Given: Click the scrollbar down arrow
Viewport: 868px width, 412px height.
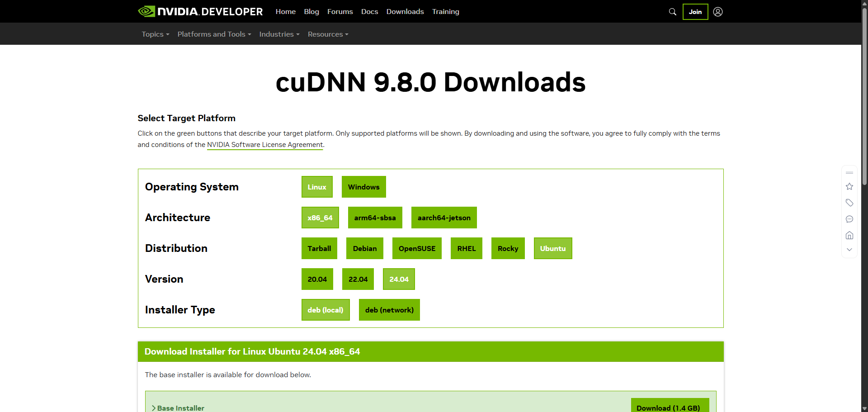Looking at the screenshot, I should click(x=864, y=408).
